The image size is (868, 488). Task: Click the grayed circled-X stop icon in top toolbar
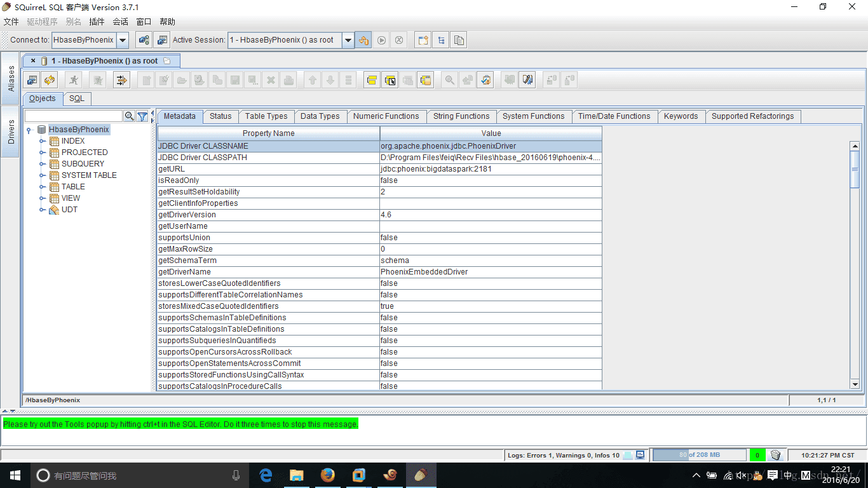pos(399,40)
